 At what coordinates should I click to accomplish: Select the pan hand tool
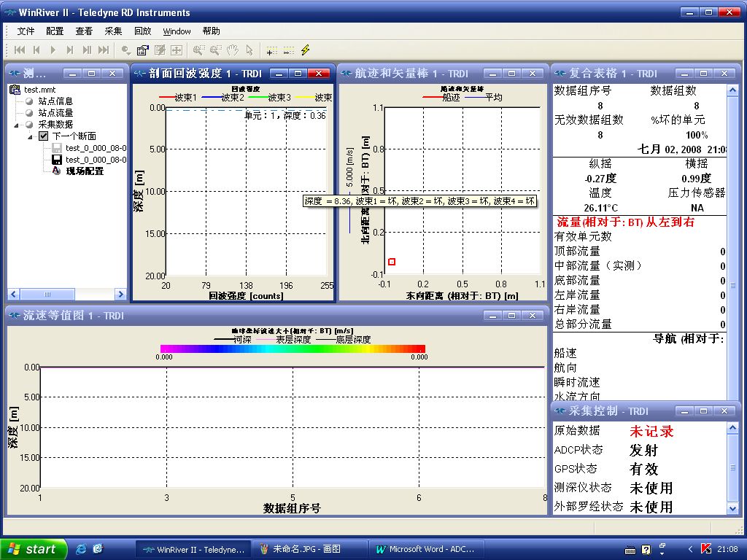click(x=233, y=50)
